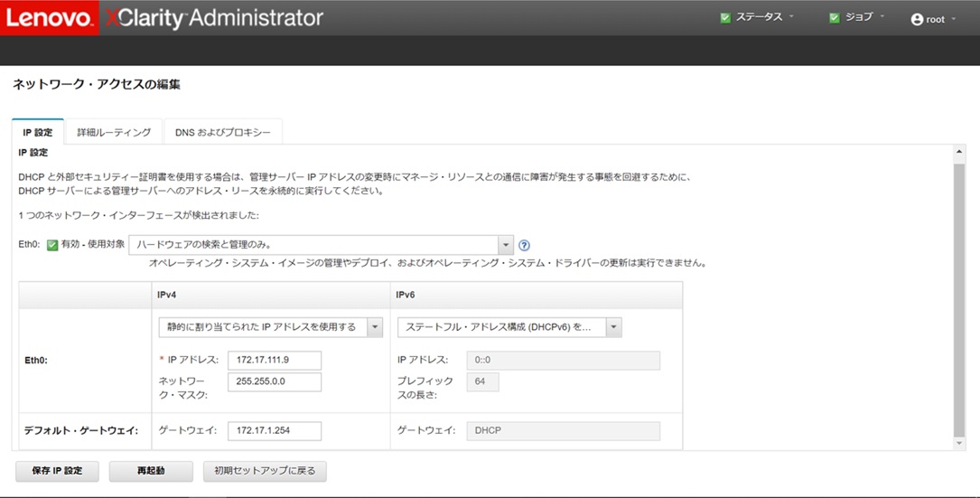Click the 保存 IP 設定 button
Viewport: 980px width, 498px height.
pos(57,471)
